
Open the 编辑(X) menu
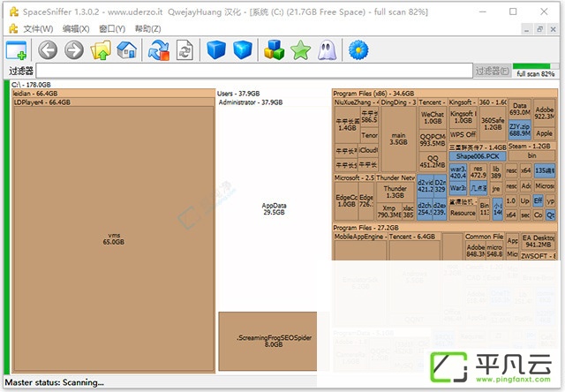pyautogui.click(x=76, y=29)
